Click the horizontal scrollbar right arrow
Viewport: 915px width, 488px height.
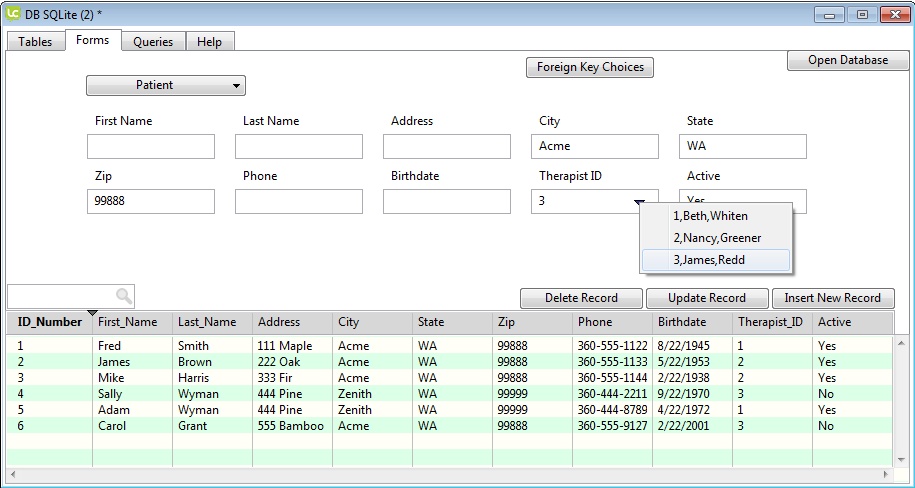click(x=886, y=474)
